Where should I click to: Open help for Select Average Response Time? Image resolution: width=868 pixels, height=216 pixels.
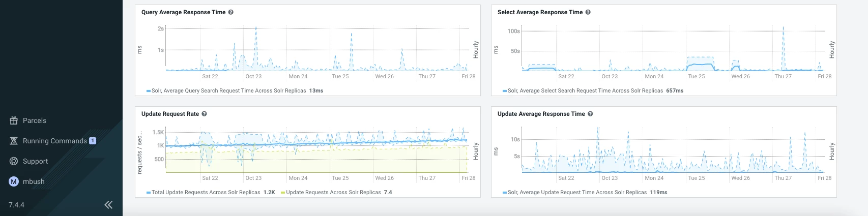pos(588,12)
